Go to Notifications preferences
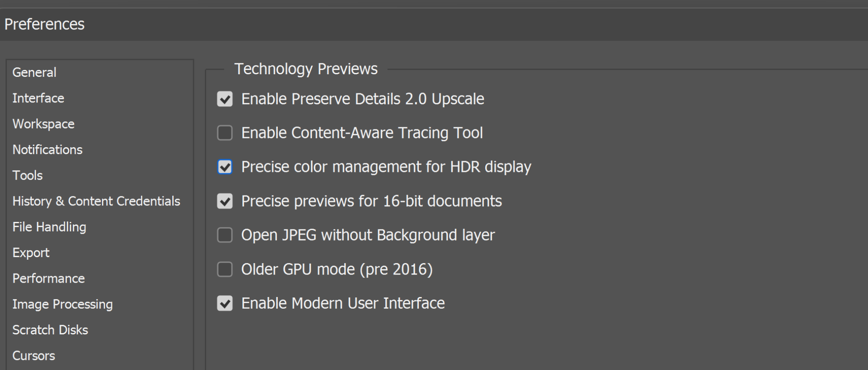Image resolution: width=868 pixels, height=370 pixels. (x=47, y=149)
